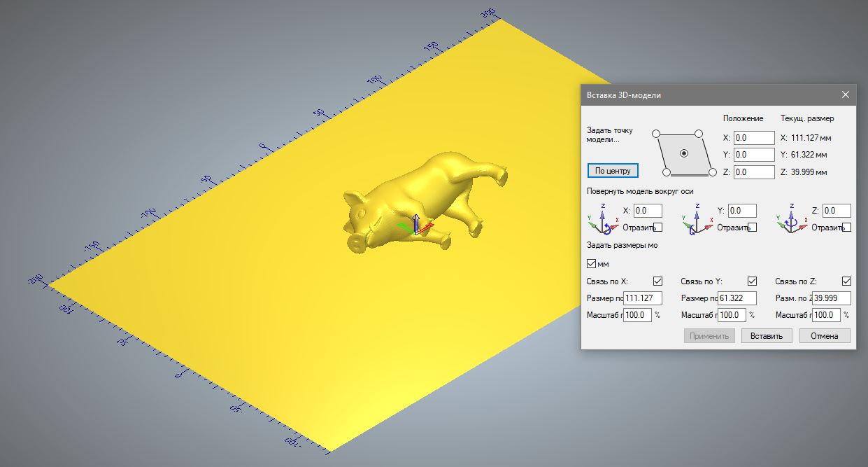Select the bottom-left corner origin point

[666, 172]
